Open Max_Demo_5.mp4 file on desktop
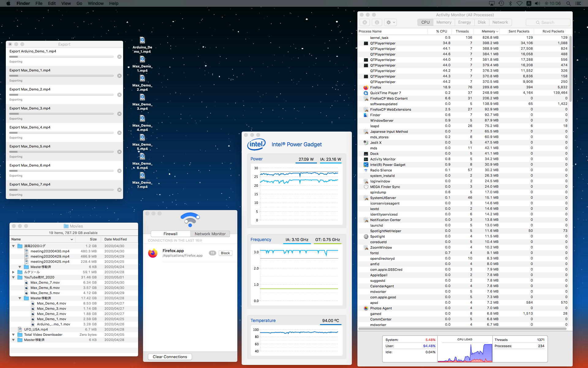 (x=142, y=138)
